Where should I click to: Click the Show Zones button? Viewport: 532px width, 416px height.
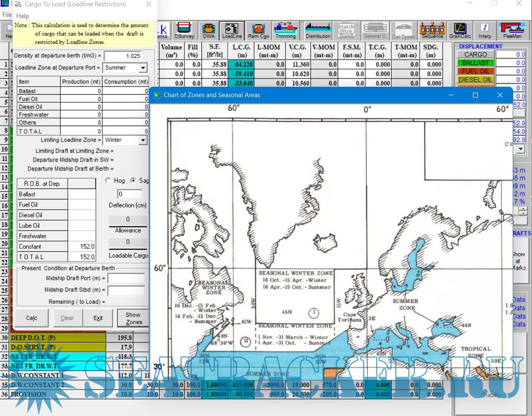pos(134,318)
